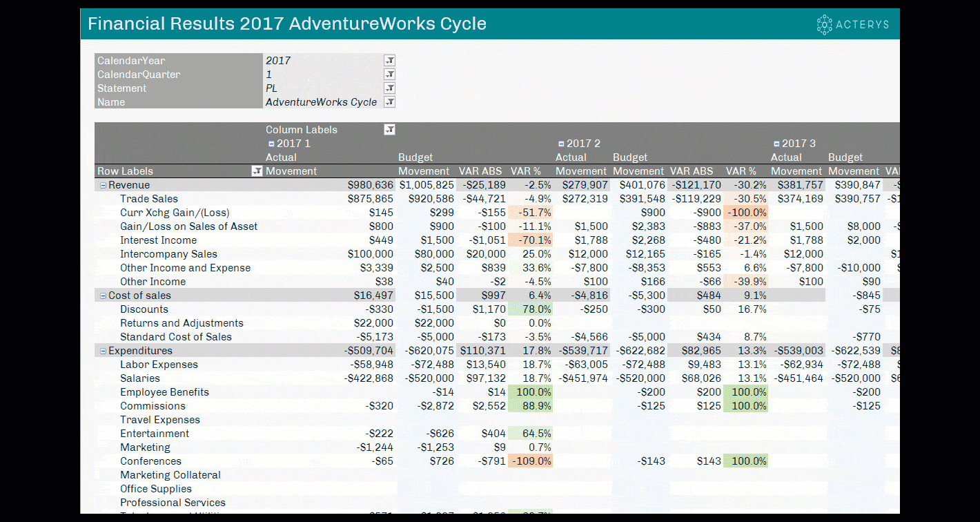
Task: Select the Intercompany Sales row label
Action: click(168, 254)
